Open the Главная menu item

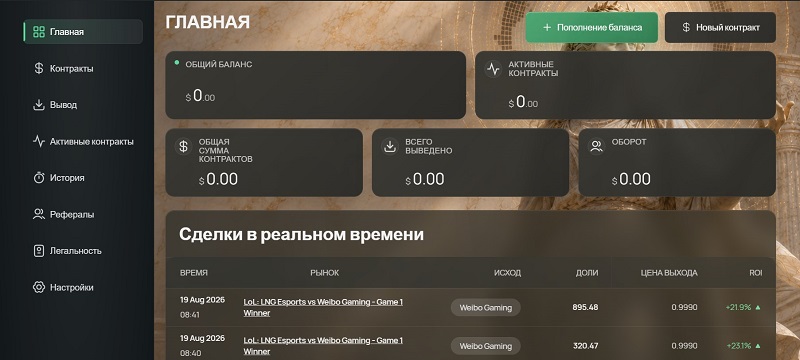click(83, 32)
